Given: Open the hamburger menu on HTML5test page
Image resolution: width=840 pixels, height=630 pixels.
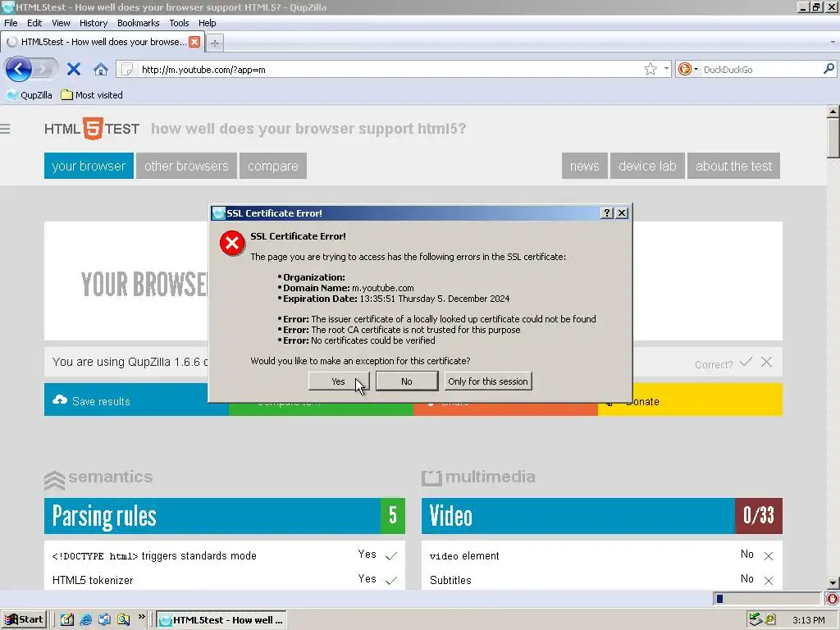Looking at the screenshot, I should point(6,129).
